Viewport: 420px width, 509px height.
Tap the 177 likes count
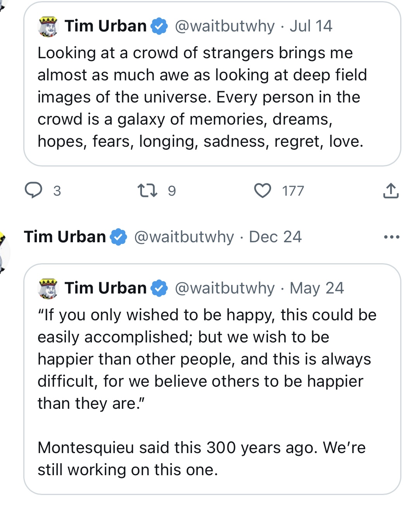click(293, 191)
